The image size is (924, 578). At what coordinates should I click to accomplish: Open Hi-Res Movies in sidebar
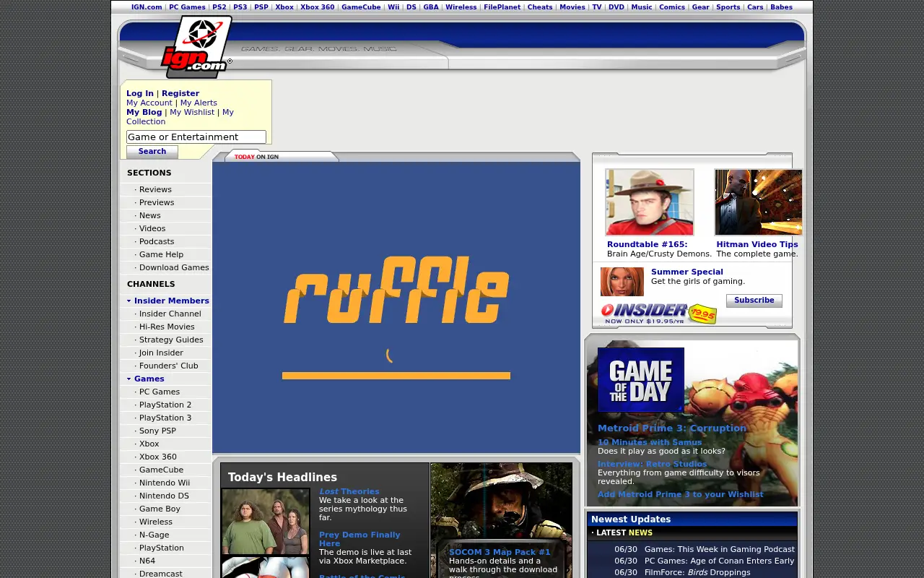coord(167,327)
